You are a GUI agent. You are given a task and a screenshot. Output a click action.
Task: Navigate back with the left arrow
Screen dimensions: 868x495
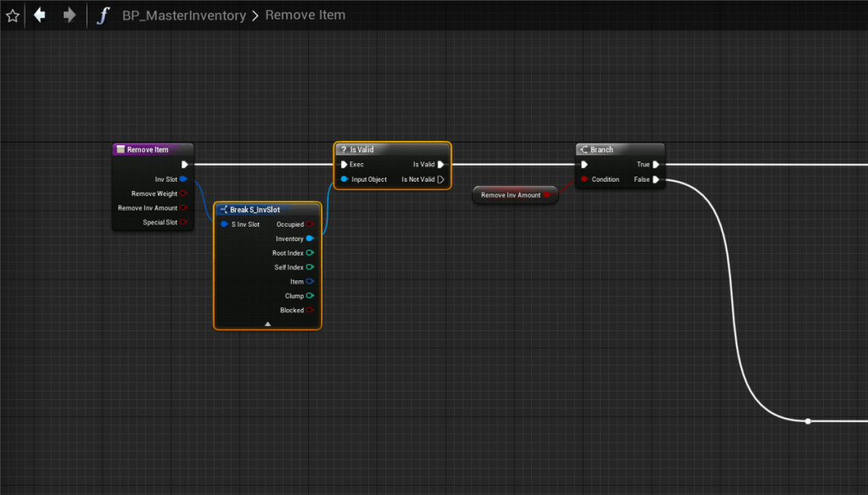click(x=40, y=15)
